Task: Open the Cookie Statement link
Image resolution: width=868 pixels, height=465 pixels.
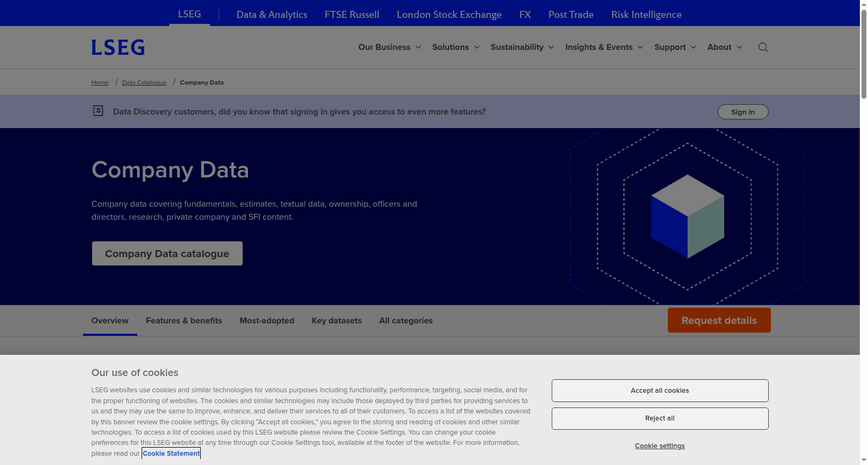Action: (x=171, y=453)
